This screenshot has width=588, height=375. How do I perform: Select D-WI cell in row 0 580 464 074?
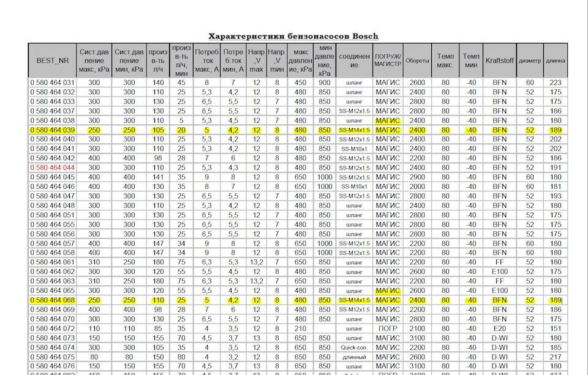(500, 347)
